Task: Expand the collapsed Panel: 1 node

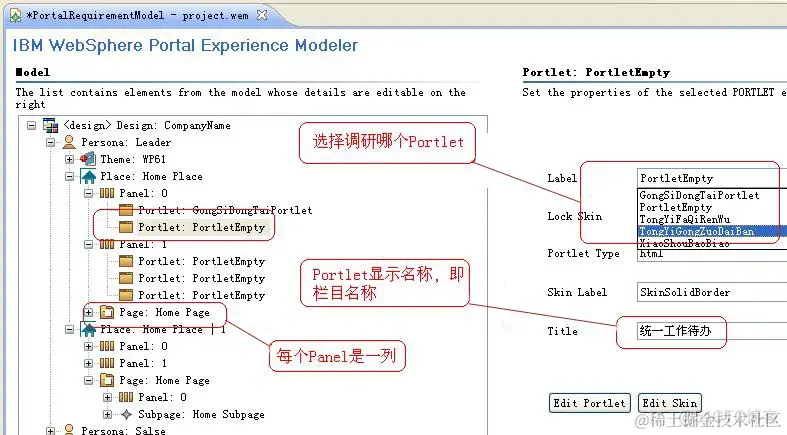Action: (88, 364)
